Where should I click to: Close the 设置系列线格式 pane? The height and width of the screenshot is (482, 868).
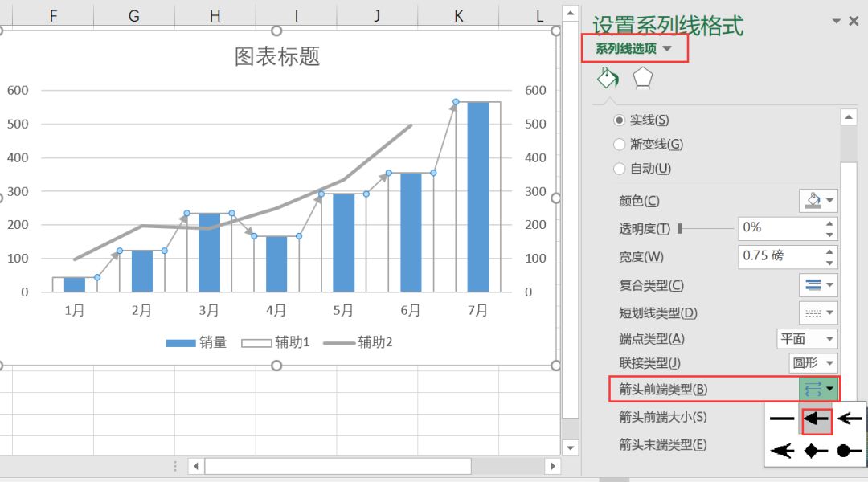click(854, 22)
